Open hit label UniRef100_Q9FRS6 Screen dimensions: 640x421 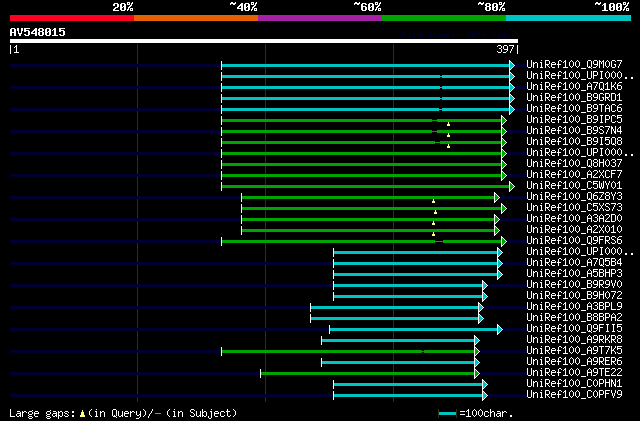tap(574, 241)
